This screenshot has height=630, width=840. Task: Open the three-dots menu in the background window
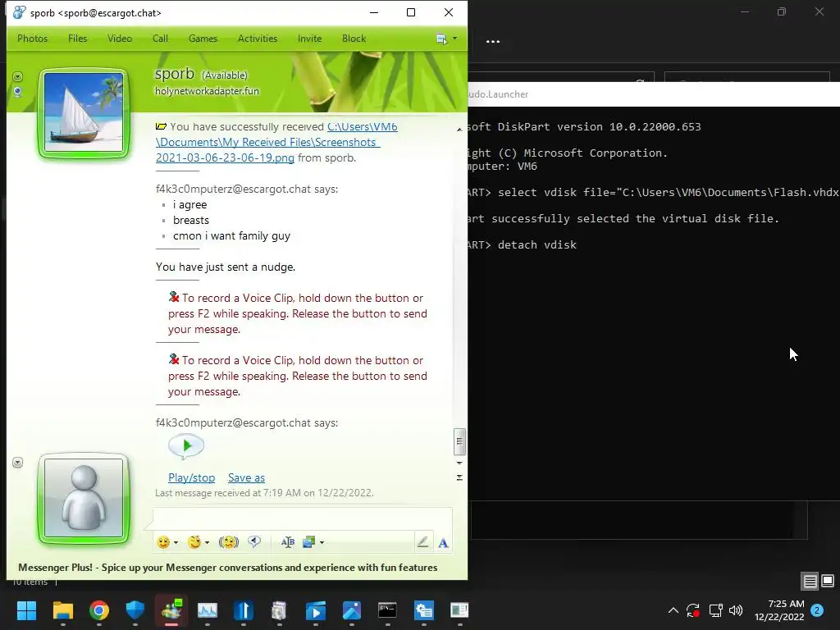[x=493, y=41]
